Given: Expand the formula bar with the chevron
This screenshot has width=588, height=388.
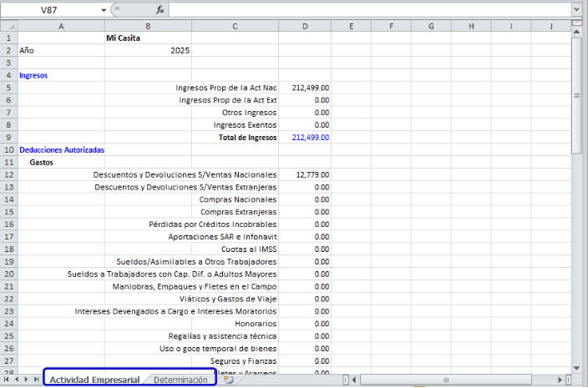Looking at the screenshot, I should pyautogui.click(x=577, y=9).
